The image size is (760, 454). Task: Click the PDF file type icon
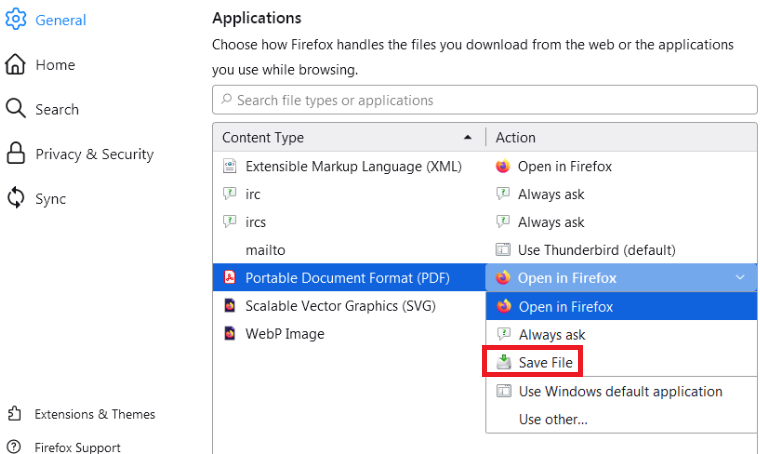tap(229, 278)
